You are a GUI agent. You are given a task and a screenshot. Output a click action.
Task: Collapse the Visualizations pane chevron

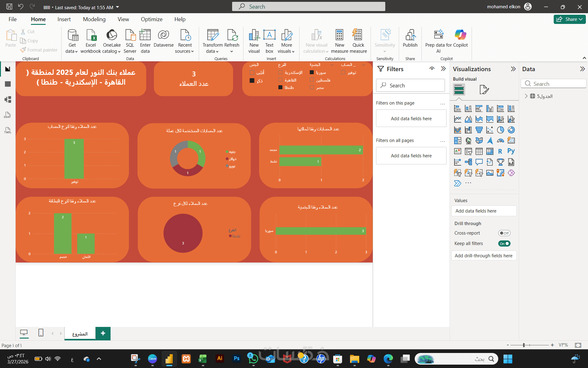point(513,69)
